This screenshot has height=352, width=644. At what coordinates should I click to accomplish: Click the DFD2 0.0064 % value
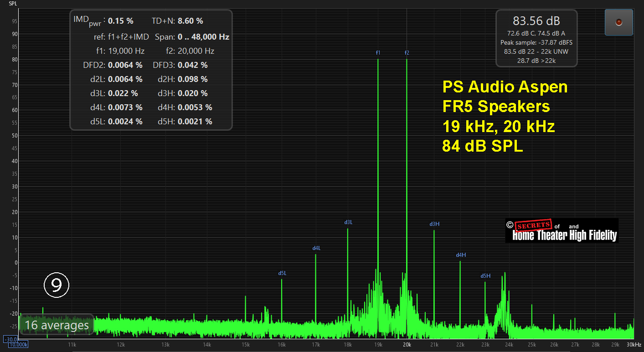[125, 65]
